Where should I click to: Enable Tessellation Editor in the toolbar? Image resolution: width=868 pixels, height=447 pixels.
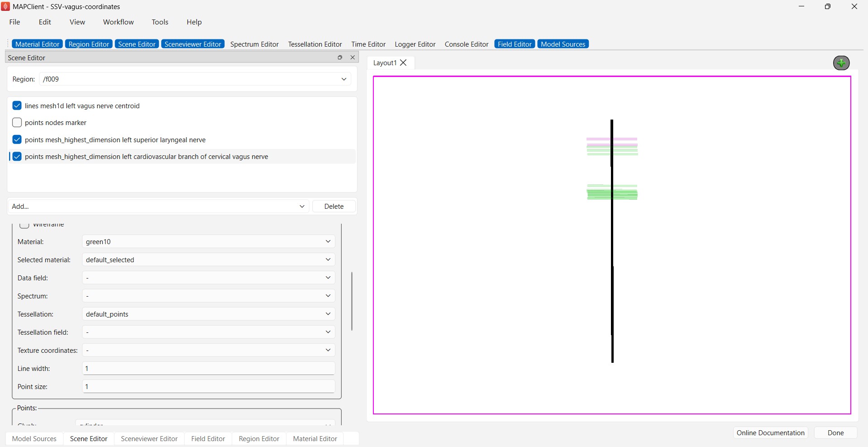[315, 44]
